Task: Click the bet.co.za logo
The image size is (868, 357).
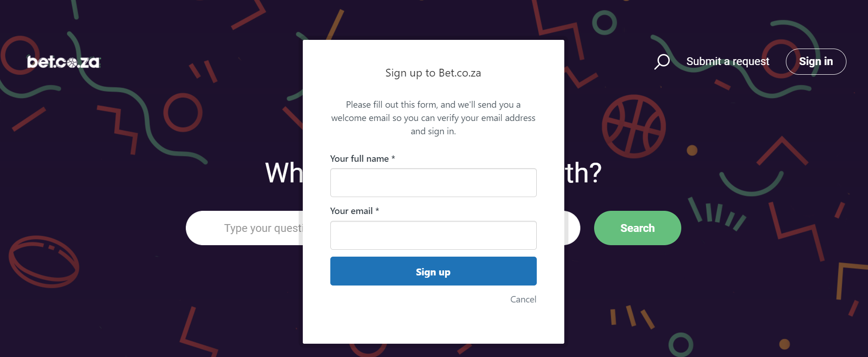Action: [x=63, y=62]
